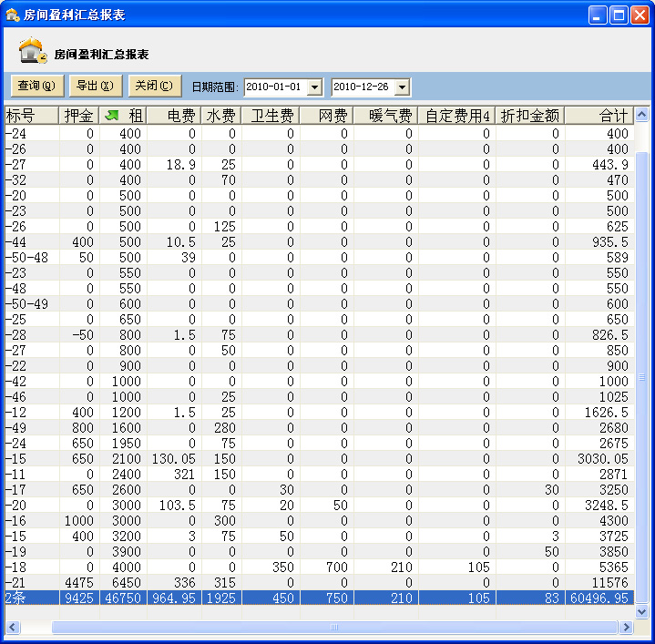655x644 pixels.
Task: Select the highlighted summary row labeled 2条
Action: [x=320, y=598]
